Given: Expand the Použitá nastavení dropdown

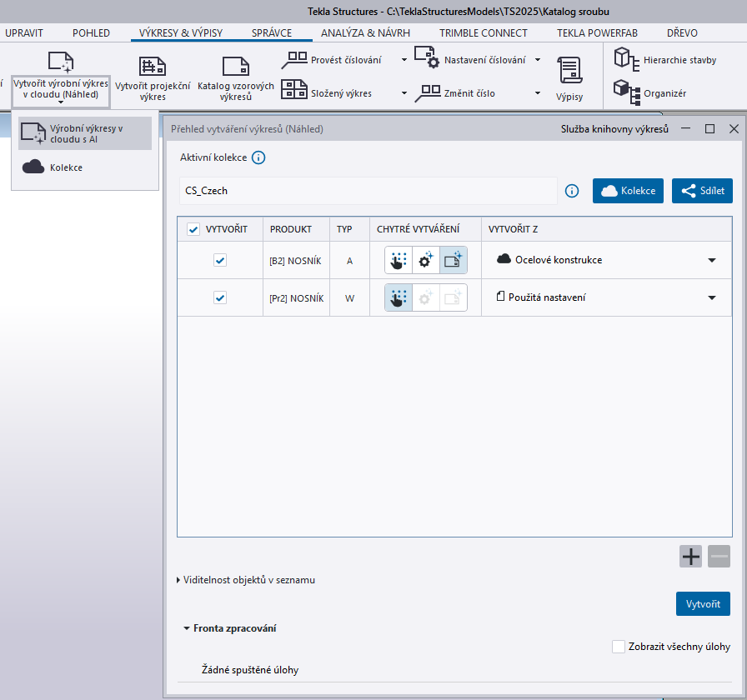Looking at the screenshot, I should tap(712, 298).
